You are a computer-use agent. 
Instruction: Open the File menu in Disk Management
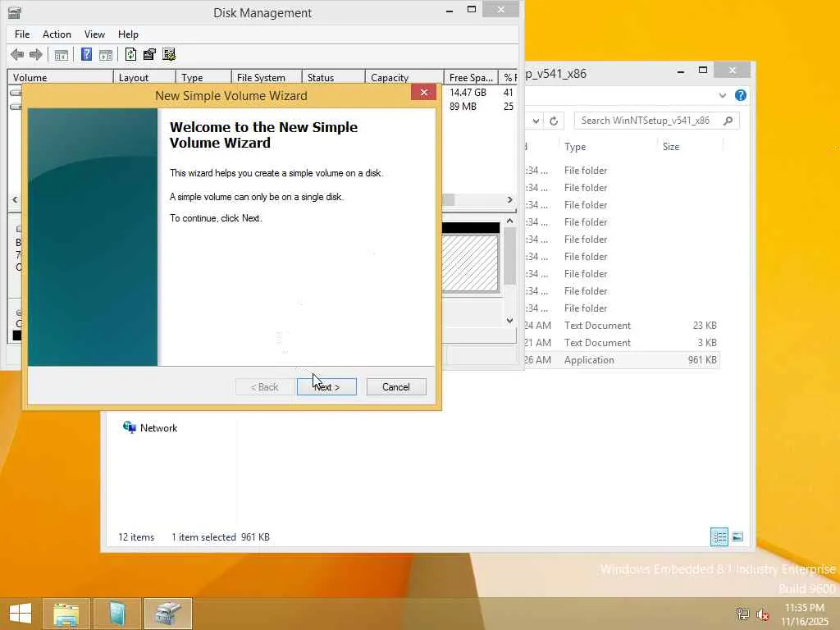pyautogui.click(x=22, y=34)
